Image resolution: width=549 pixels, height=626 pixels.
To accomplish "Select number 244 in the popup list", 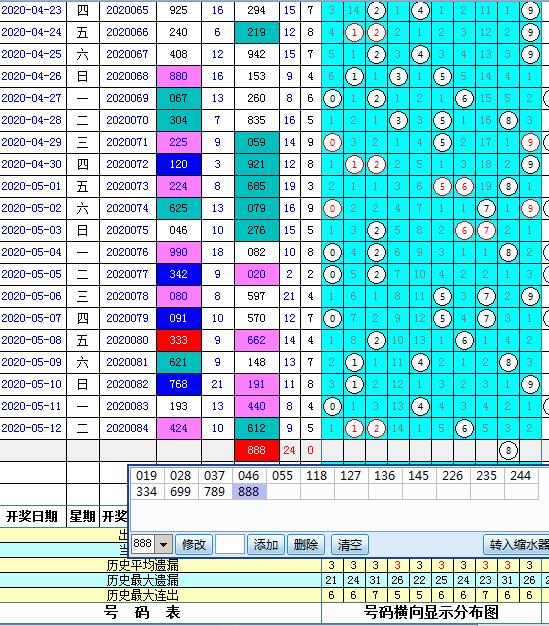I will tap(521, 475).
